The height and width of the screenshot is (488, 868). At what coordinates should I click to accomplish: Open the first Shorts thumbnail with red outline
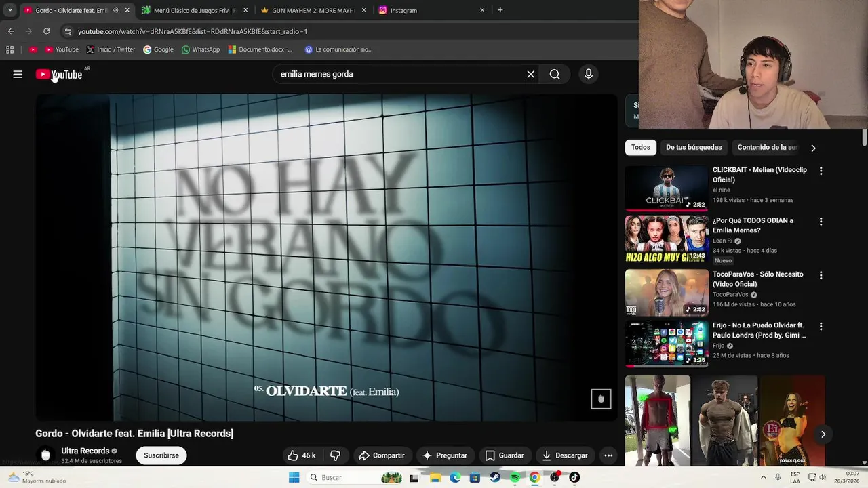point(657,421)
